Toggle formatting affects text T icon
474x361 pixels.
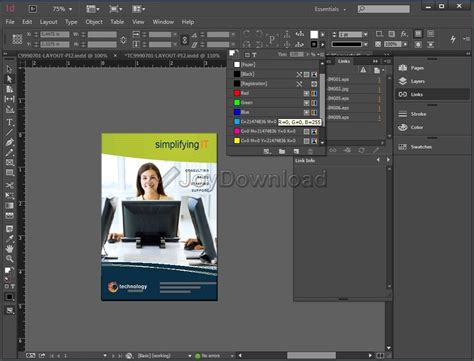click(254, 55)
